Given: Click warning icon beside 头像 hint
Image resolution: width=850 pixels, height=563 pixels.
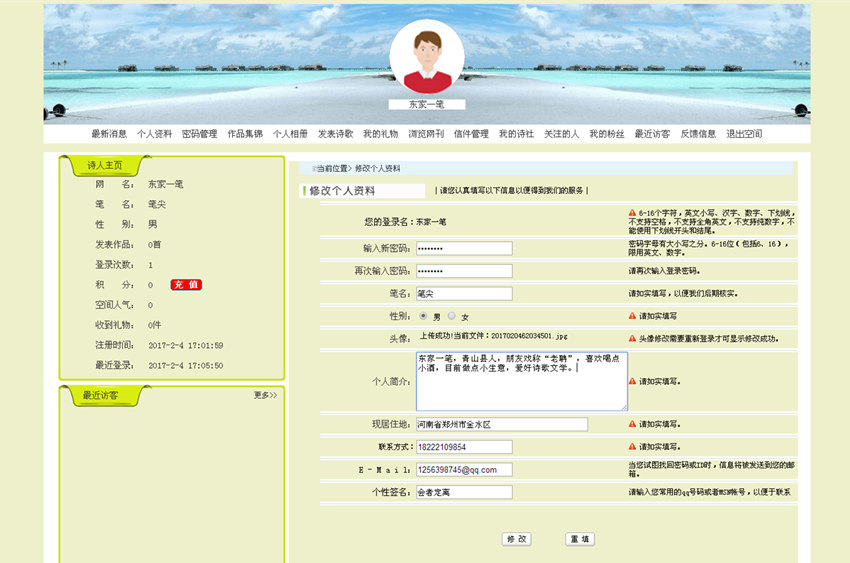Looking at the screenshot, I should click(x=632, y=338).
